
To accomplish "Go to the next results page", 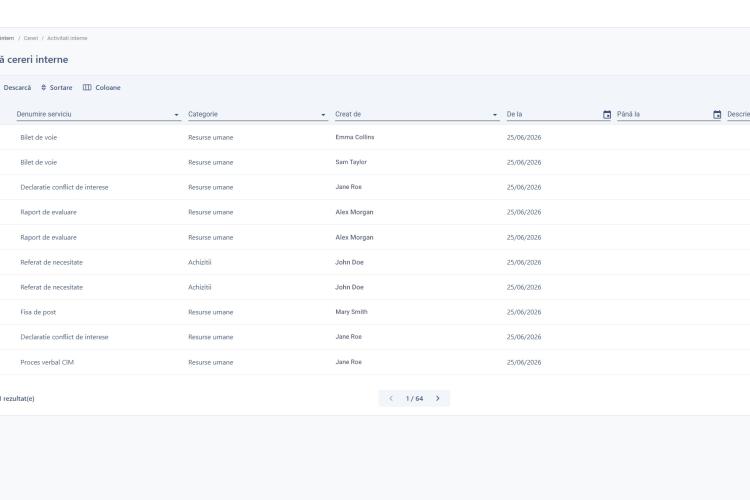I will [x=437, y=398].
